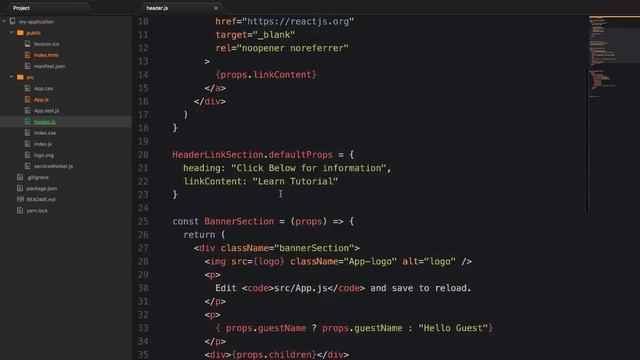Viewport: 640px width, 360px height.
Task: Click "BannerSection" on line 25
Action: [x=239, y=221]
